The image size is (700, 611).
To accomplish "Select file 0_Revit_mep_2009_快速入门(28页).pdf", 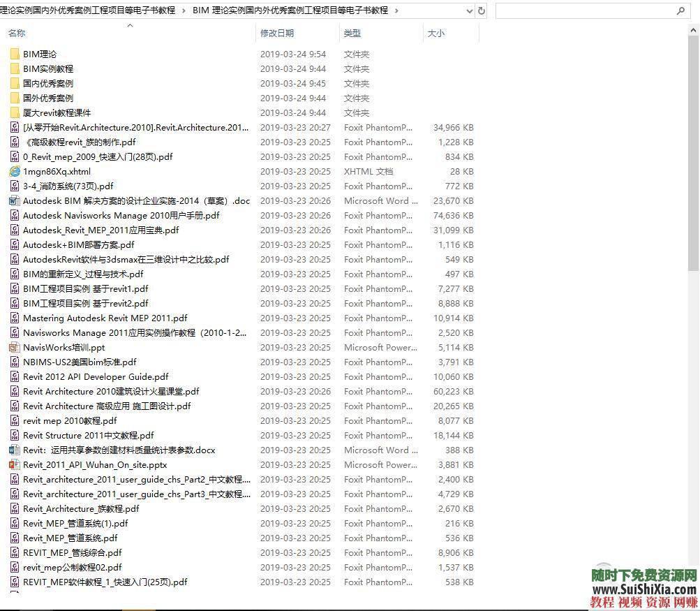I will (x=98, y=157).
